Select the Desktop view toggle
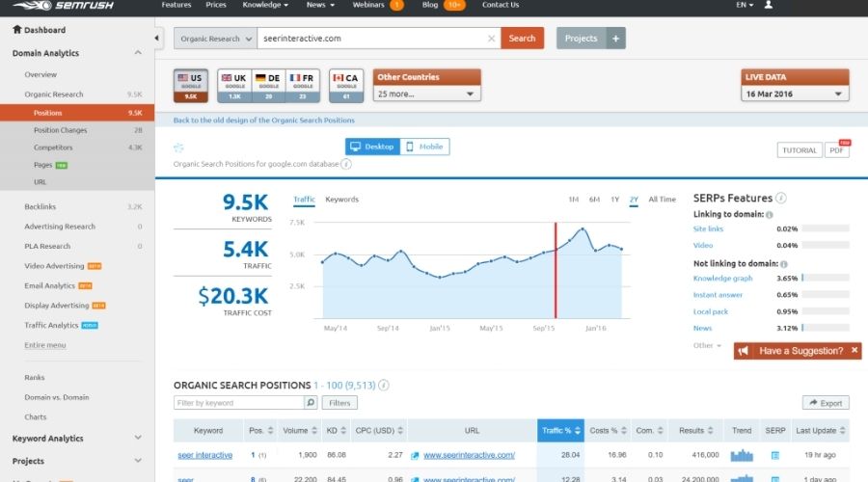The height and width of the screenshot is (482, 868). (372, 147)
